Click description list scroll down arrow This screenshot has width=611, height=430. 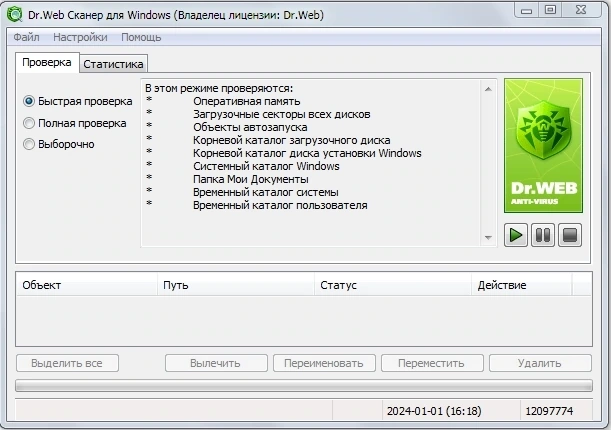click(488, 238)
